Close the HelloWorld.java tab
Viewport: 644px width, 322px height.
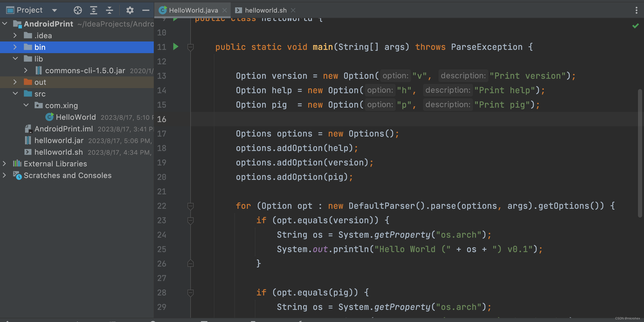click(225, 10)
